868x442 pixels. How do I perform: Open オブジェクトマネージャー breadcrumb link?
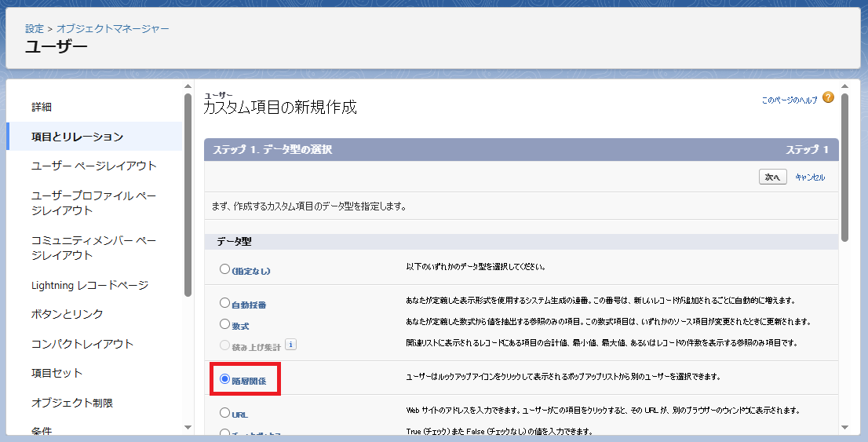pos(112,28)
